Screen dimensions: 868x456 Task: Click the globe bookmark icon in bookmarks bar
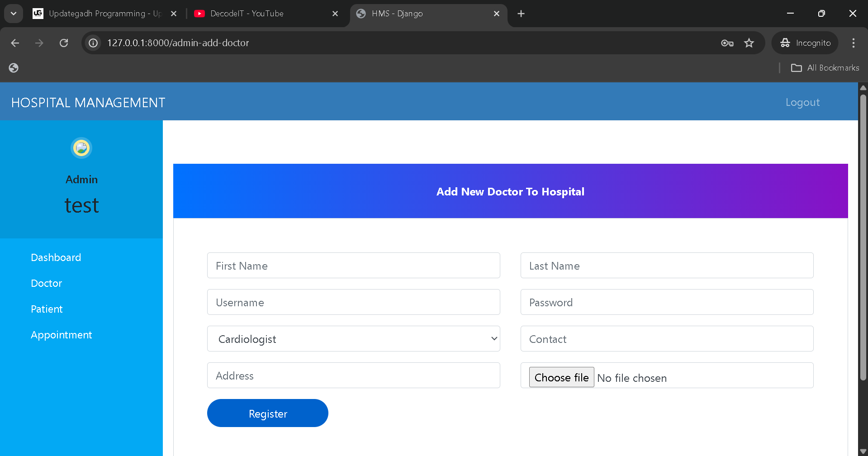14,68
